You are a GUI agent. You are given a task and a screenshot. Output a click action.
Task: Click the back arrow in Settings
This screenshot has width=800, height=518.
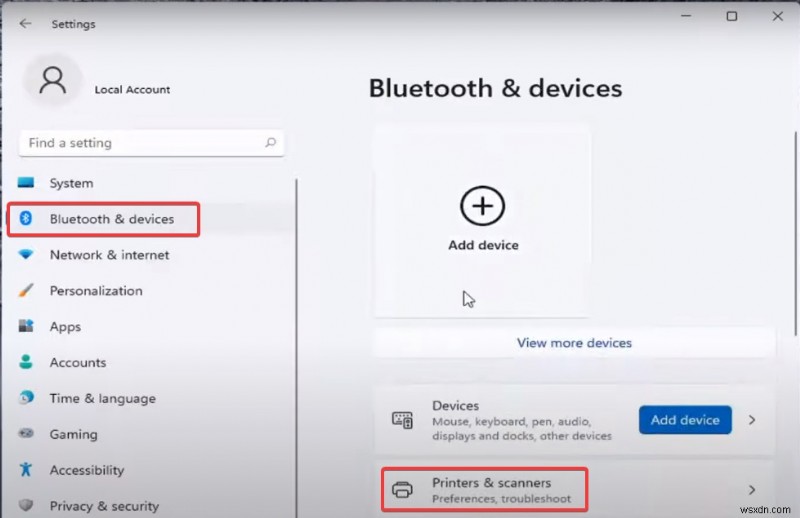coord(25,23)
